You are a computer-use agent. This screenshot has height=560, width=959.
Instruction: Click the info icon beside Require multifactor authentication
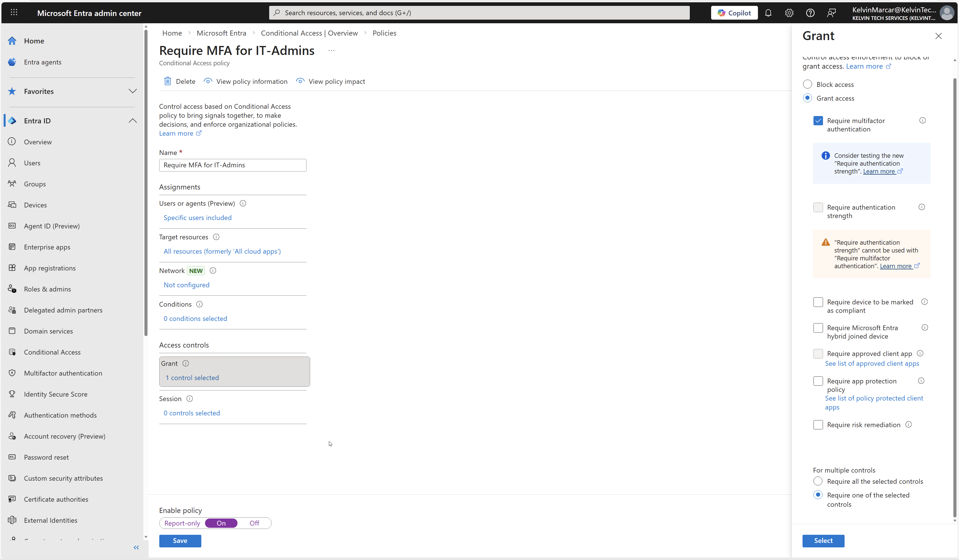922,121
